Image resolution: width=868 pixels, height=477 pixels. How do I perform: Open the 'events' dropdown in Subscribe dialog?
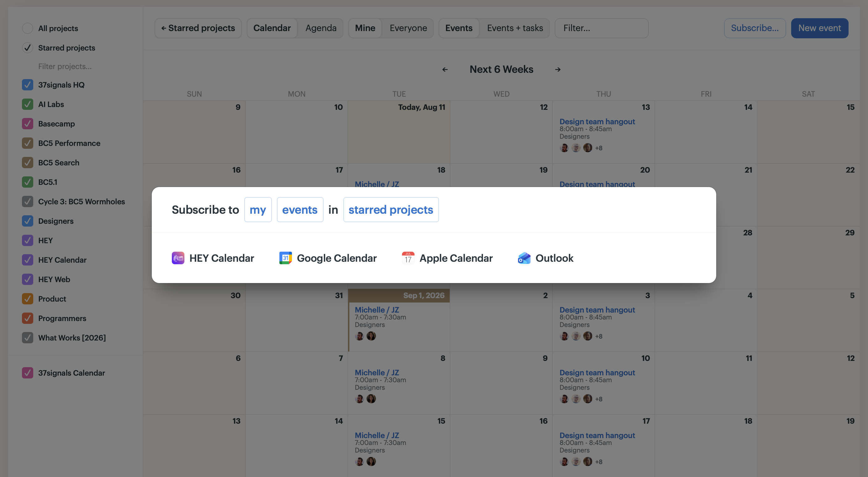tap(300, 210)
